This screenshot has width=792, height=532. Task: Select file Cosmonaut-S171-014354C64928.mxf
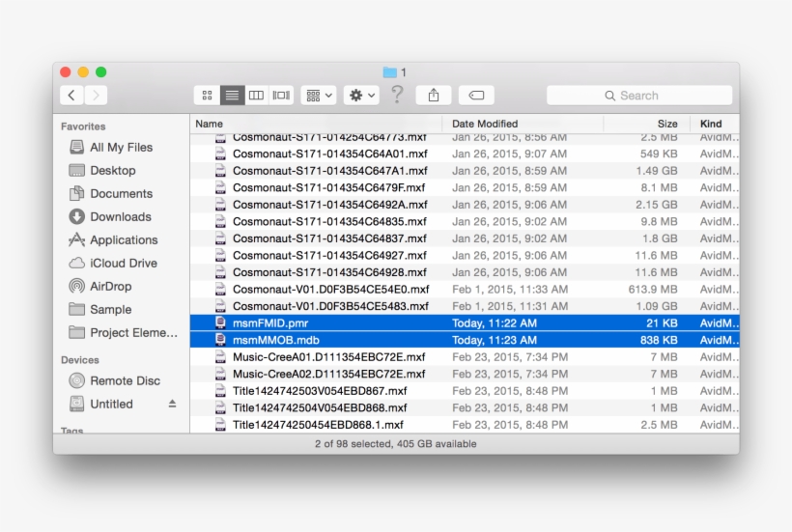coord(465,272)
